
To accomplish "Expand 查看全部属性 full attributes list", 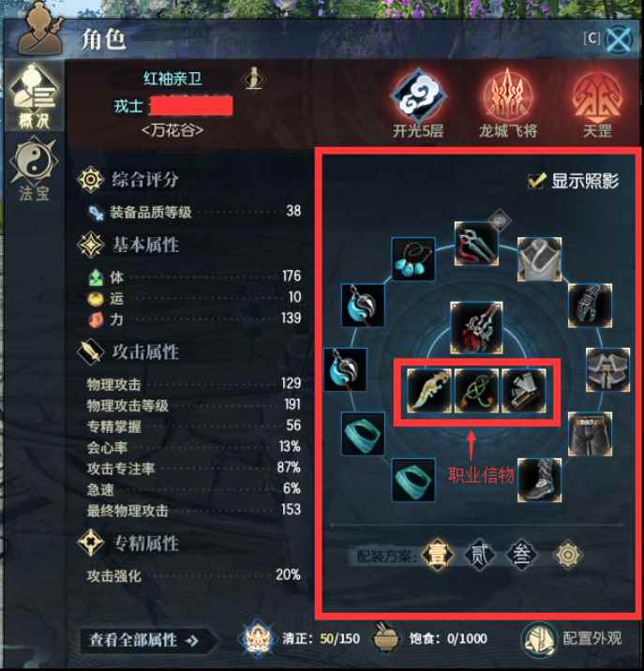I will pos(144,640).
